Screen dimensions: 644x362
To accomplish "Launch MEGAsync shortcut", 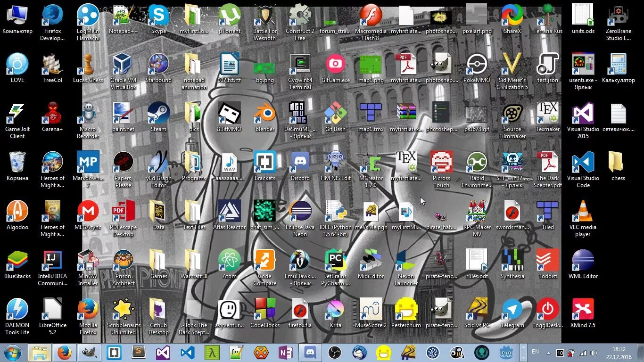I will (x=88, y=216).
